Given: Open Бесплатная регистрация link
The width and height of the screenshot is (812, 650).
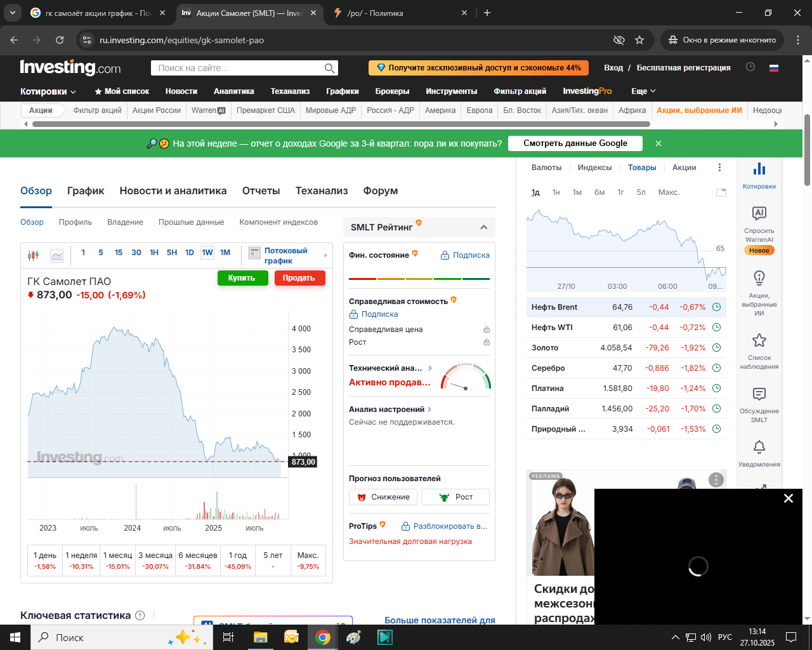Looking at the screenshot, I should 684,68.
